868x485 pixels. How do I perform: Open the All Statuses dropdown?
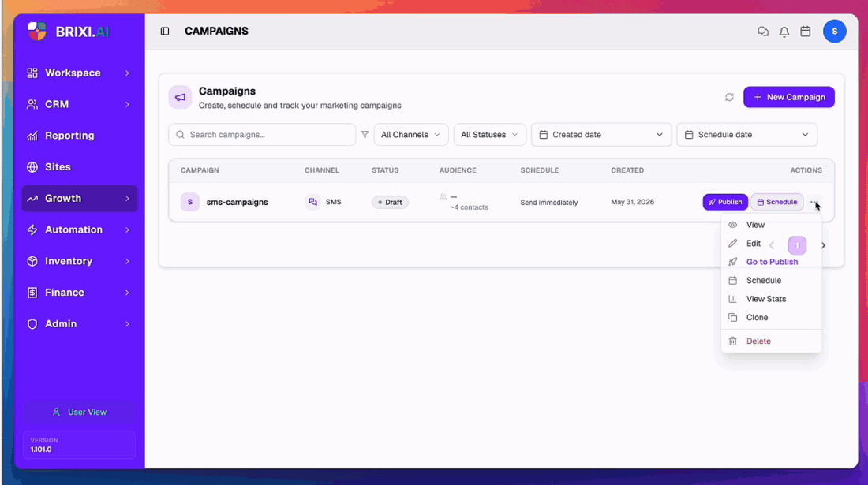pyautogui.click(x=489, y=135)
